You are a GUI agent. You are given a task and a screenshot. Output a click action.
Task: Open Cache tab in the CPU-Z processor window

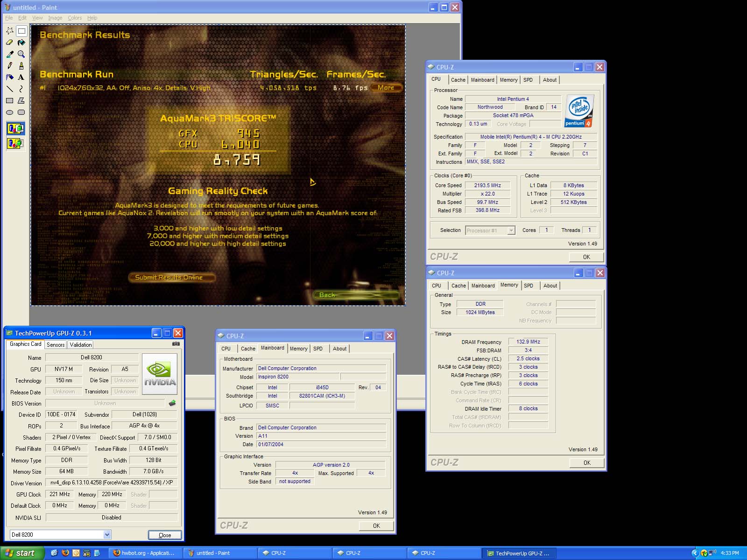tap(458, 80)
